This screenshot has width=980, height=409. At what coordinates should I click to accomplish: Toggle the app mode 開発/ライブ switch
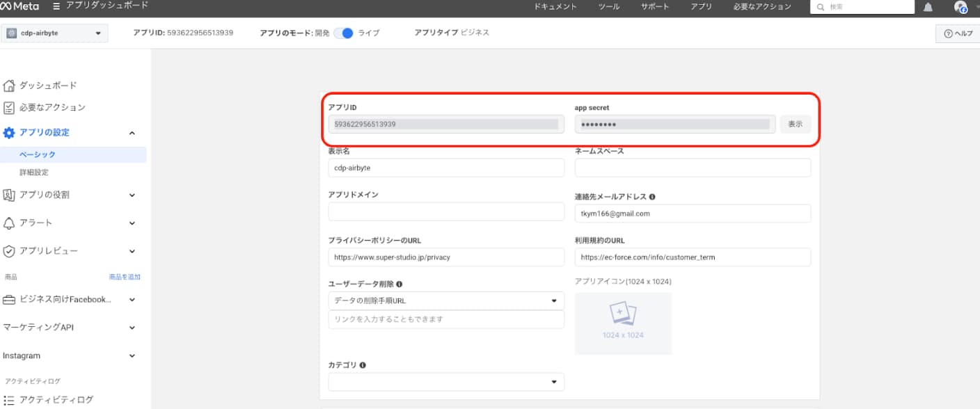click(344, 33)
